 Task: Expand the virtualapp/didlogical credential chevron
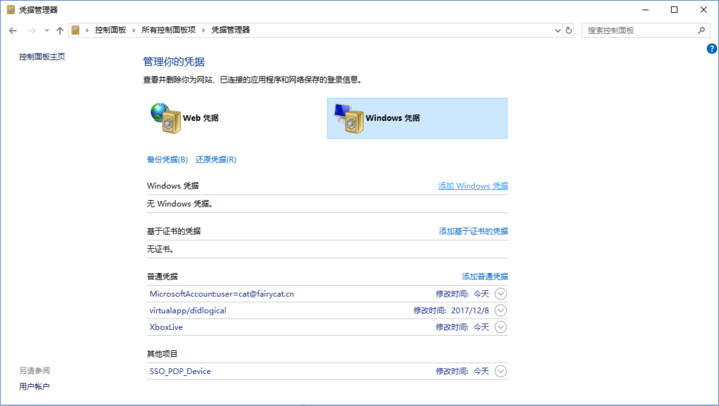pyautogui.click(x=501, y=311)
